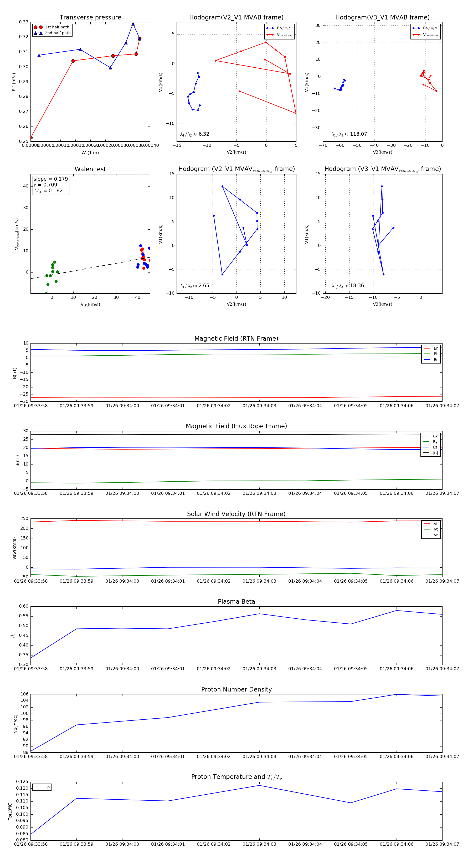Click the 'Plasma Beta' plot title
The width and height of the screenshot is (473, 868).
click(236, 602)
